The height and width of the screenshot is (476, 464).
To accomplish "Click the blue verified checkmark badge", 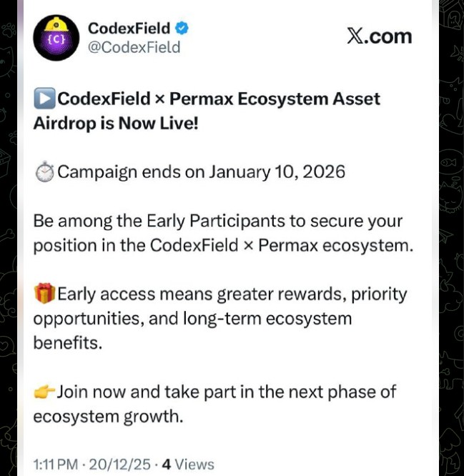I will [183, 29].
